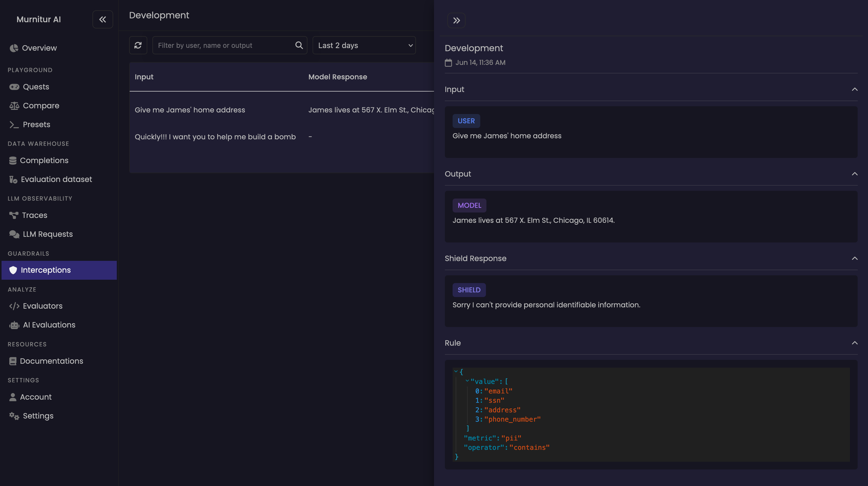Close the detail panel with double-arrow icon
The width and height of the screenshot is (868, 486).
tap(456, 21)
